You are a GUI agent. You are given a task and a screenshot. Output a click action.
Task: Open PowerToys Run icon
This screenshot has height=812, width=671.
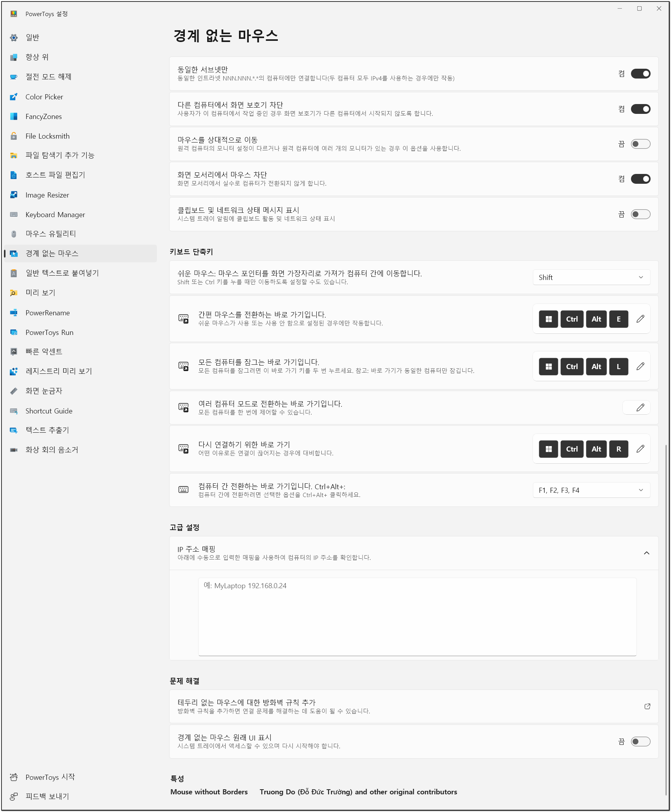click(14, 332)
